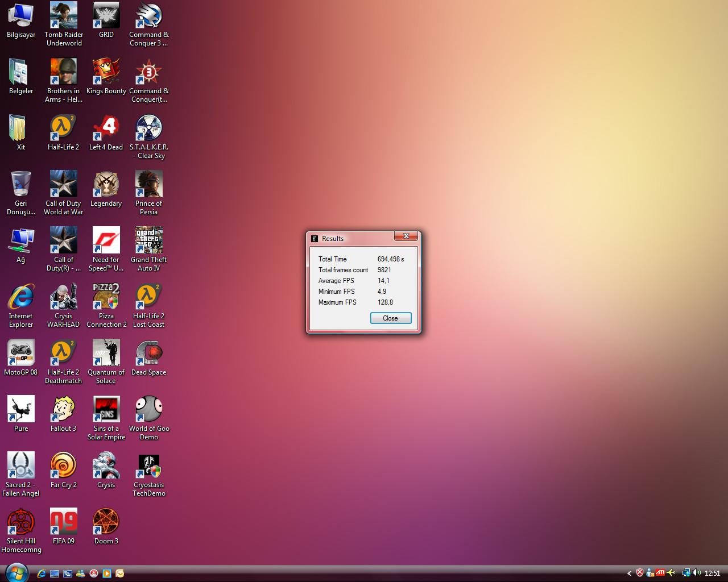Click the 12:51 taskbar clock
This screenshot has height=582, width=728.
713,573
